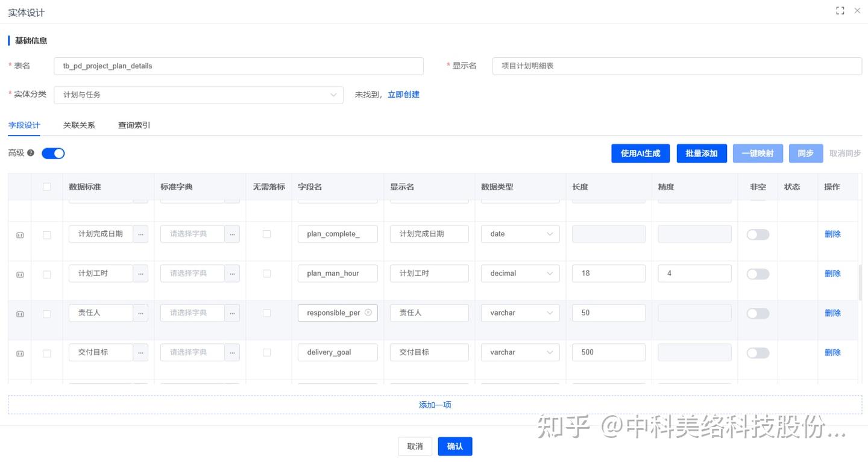Toggle 非空 switch for 计划工时 row

coord(758,274)
